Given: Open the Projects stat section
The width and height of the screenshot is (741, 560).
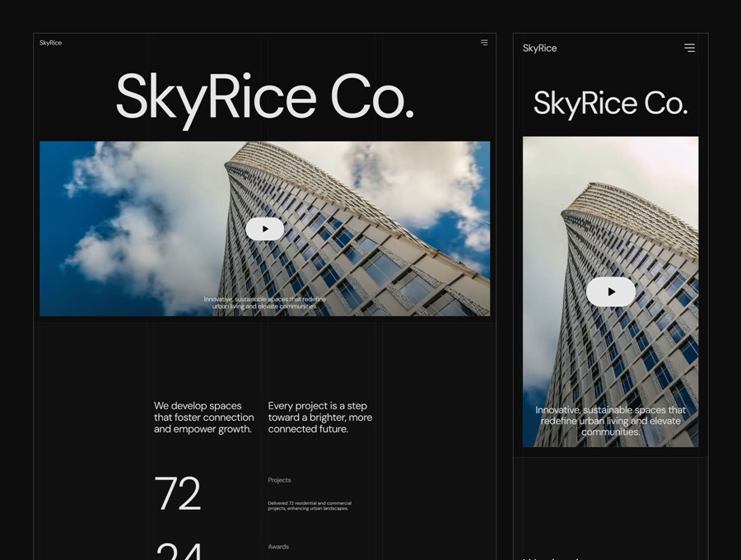Looking at the screenshot, I should click(280, 480).
